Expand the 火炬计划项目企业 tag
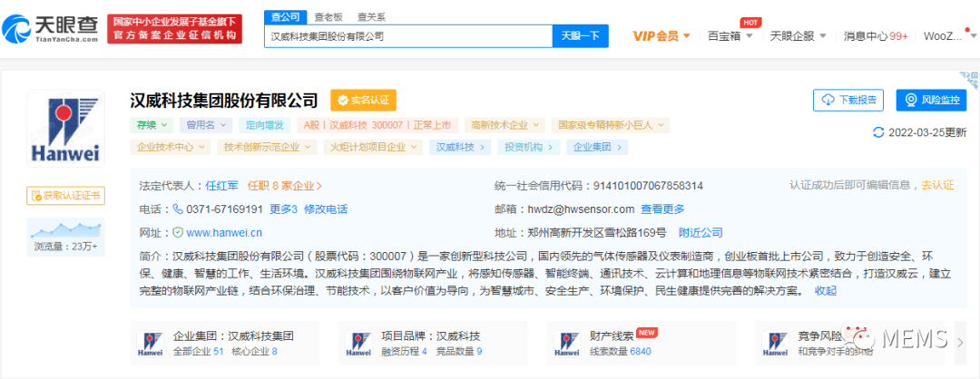 click(x=374, y=148)
